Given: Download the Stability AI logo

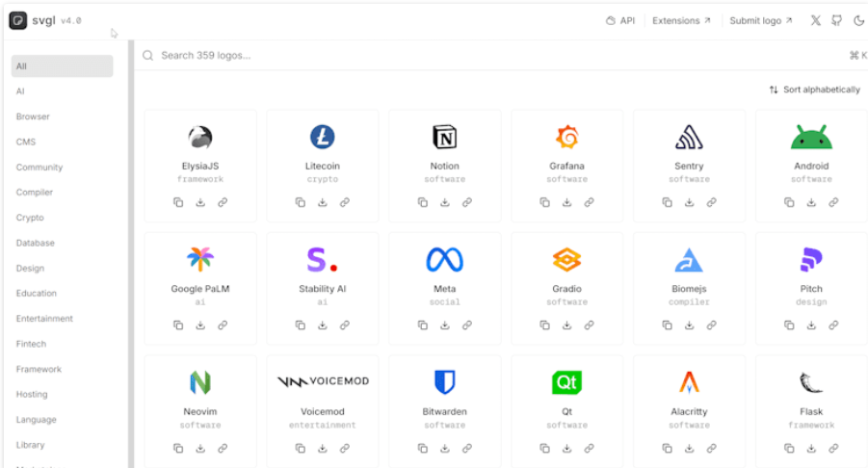Looking at the screenshot, I should (323, 325).
